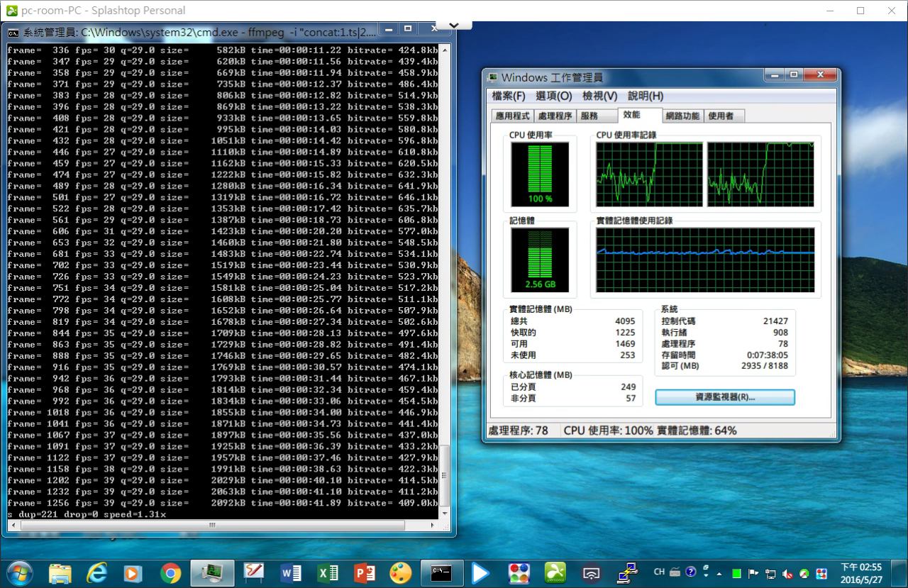Launch Internet Explorer from the taskbar
The height and width of the screenshot is (588, 908).
tap(96, 572)
